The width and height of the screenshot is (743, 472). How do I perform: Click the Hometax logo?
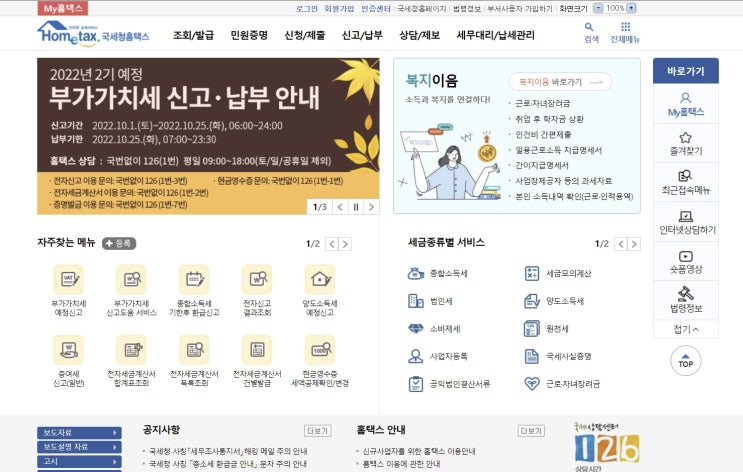[x=93, y=34]
